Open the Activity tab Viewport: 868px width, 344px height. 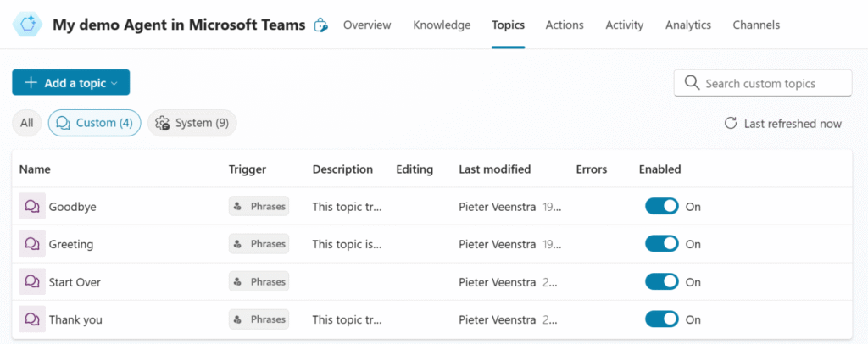tap(625, 25)
